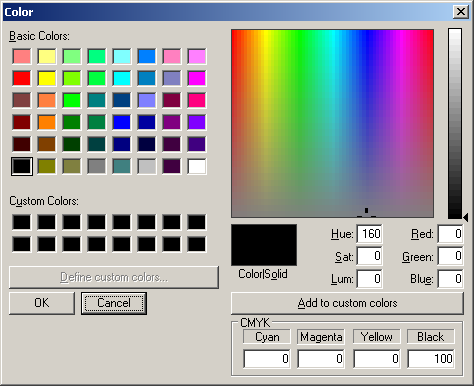Screen dimensions: 474x386
Task: Select the sky blue swatch in first row
Action: 147,56
